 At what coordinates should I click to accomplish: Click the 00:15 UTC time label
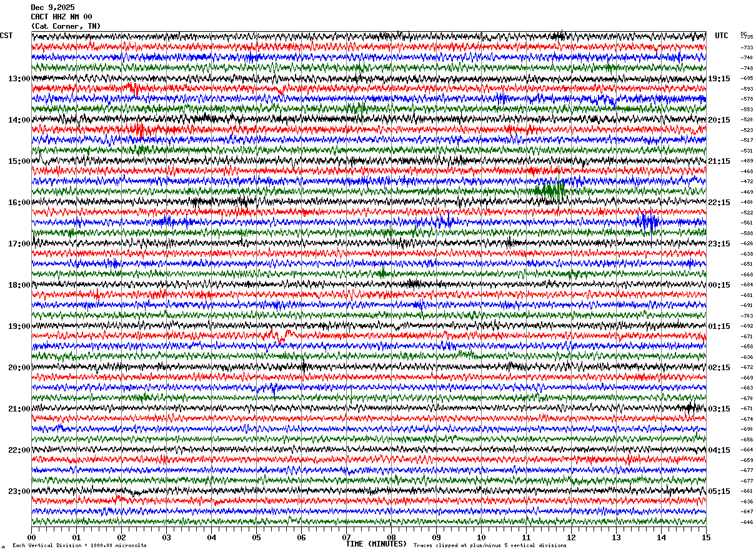tap(719, 285)
